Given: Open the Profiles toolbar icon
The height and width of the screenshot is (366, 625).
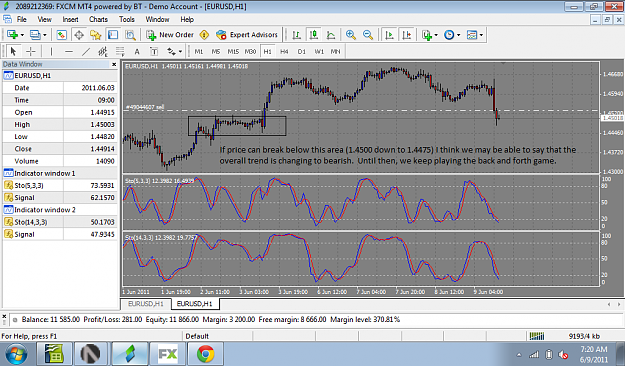Looking at the screenshot, I should 35,35.
